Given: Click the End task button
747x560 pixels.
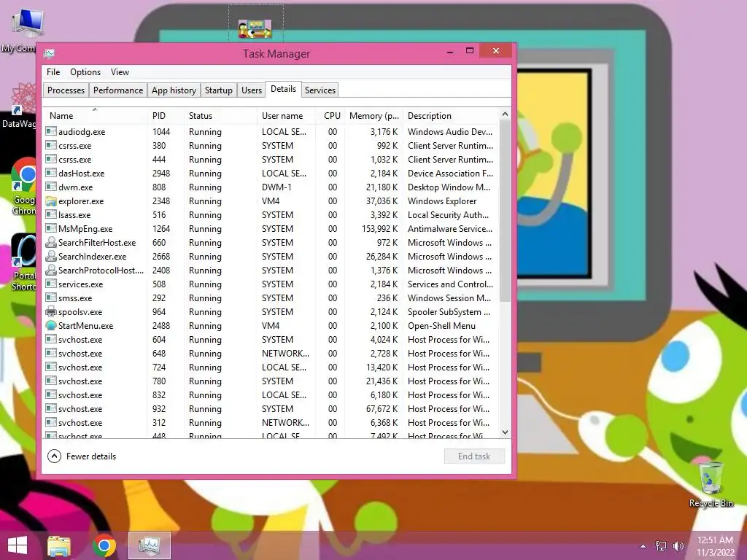Looking at the screenshot, I should point(474,456).
